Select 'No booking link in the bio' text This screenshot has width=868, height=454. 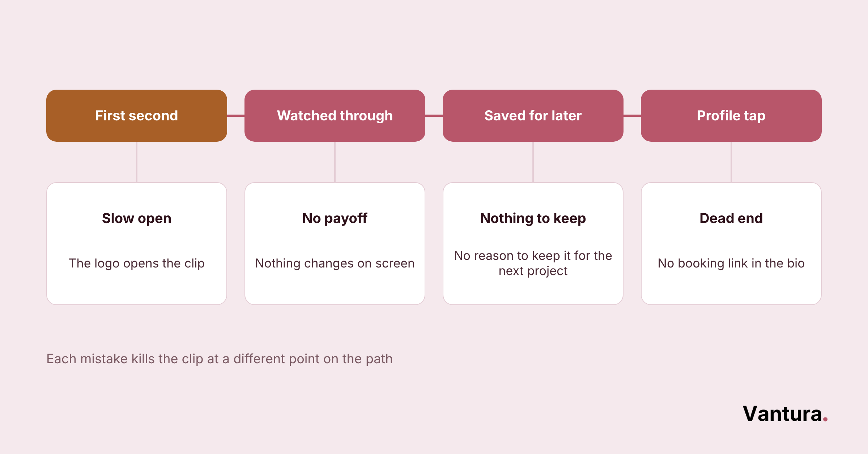[x=731, y=263]
